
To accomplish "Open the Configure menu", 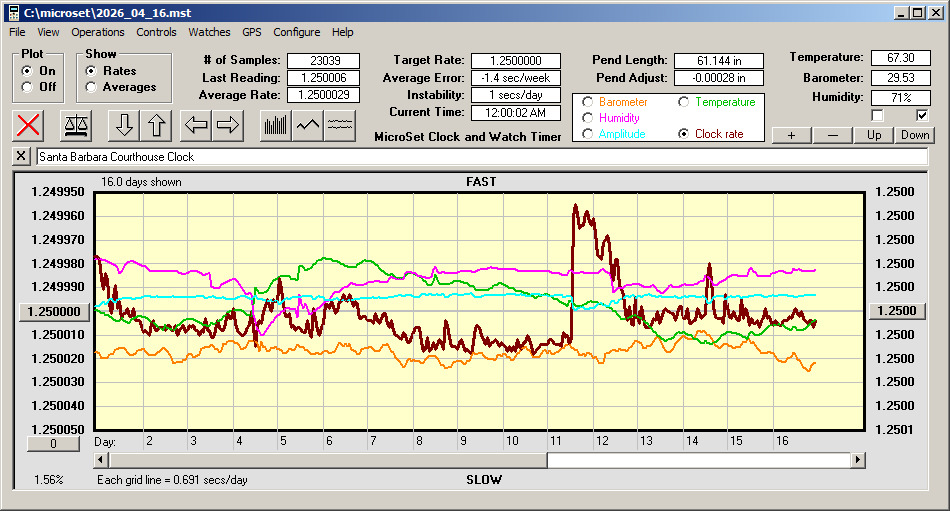I will pos(297,32).
